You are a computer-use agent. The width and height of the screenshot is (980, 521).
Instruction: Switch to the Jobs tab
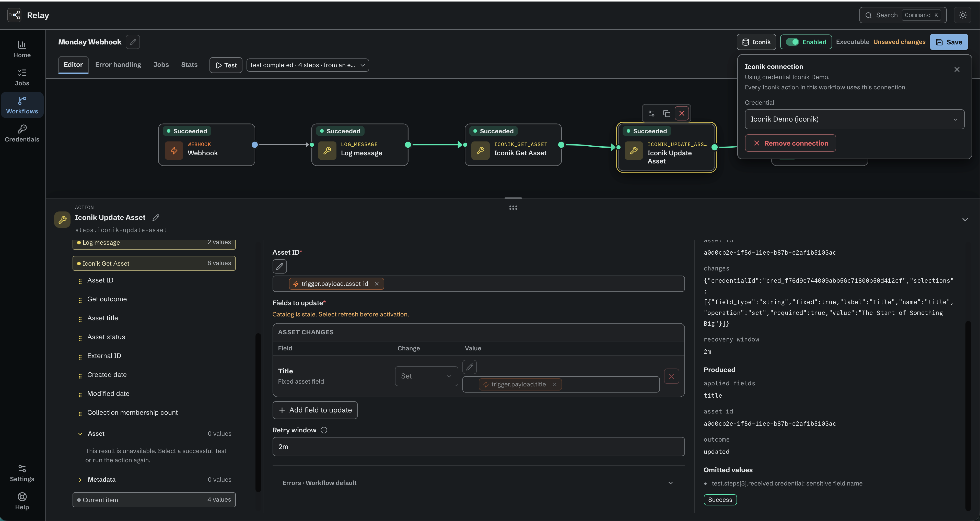tap(161, 65)
